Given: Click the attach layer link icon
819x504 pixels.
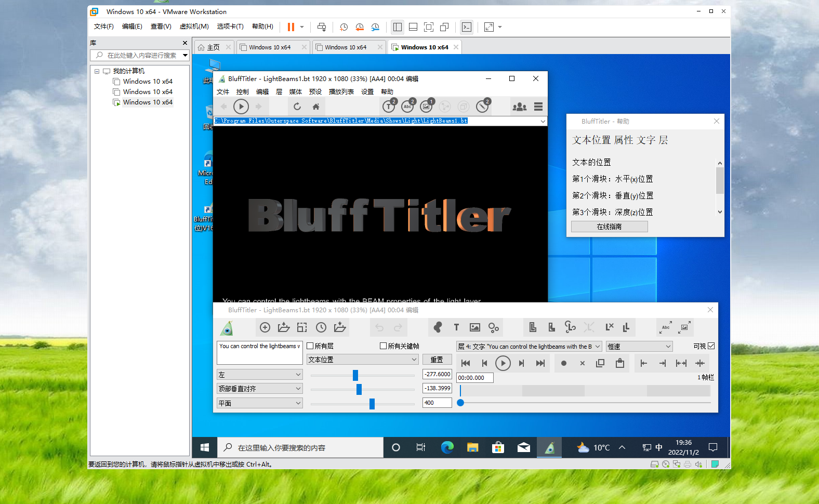Looking at the screenshot, I should (x=570, y=327).
